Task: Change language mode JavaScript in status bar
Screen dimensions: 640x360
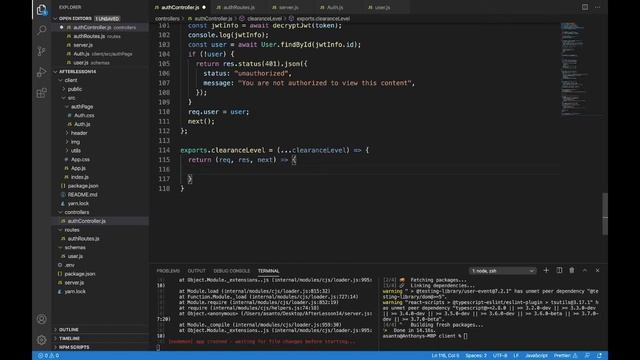Action: (x=536, y=356)
